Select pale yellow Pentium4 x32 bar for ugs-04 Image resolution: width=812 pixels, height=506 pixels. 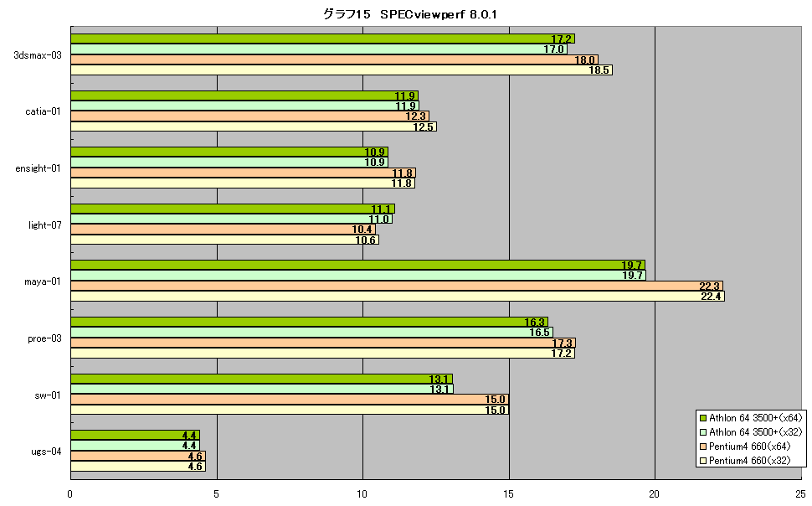click(138, 466)
